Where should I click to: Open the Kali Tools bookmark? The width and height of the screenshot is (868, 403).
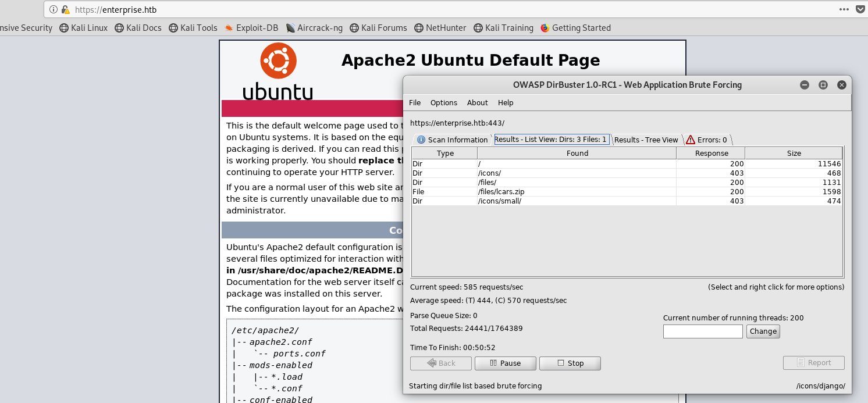(x=193, y=28)
